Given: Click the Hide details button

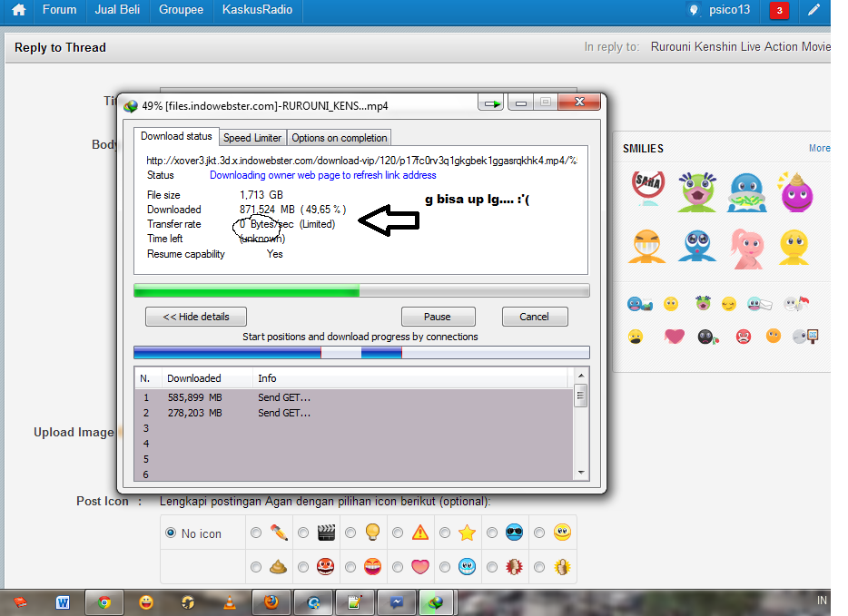Looking at the screenshot, I should tap(196, 317).
